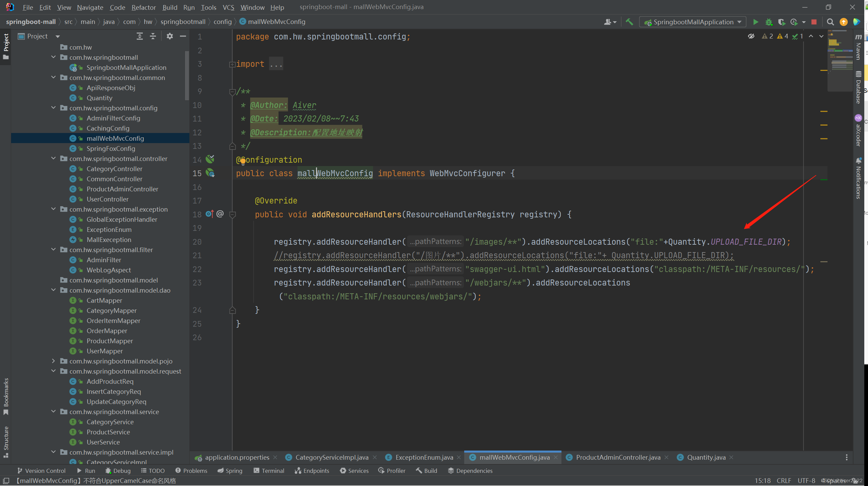This screenshot has height=486, width=868.
Task: Click the Build project hammer icon
Action: point(629,22)
